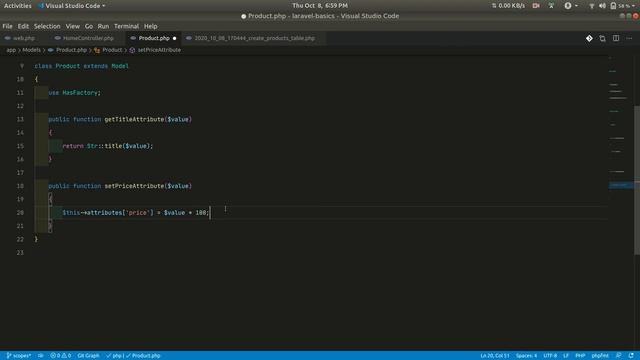Click the Wi-Fi icon in top bar
The width and height of the screenshot is (640, 360).
(591, 6)
